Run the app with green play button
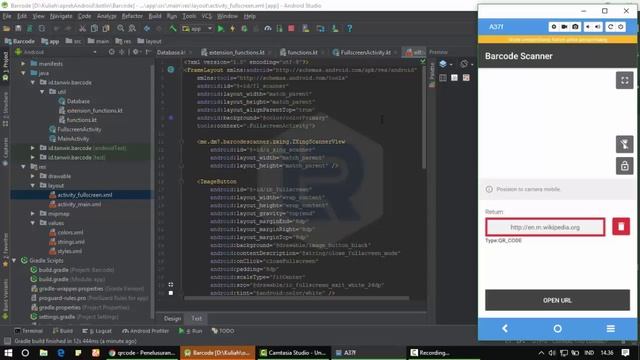The image size is (640, 360). (220, 29)
